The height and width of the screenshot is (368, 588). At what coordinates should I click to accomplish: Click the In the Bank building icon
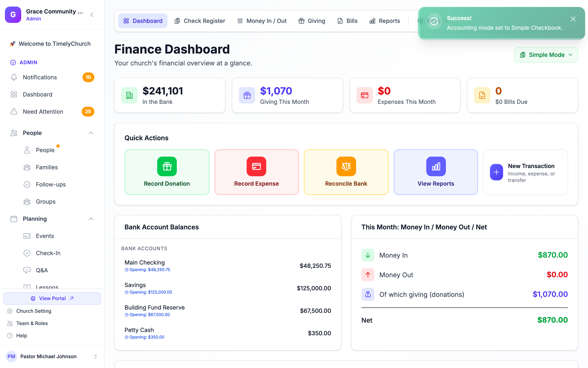coord(129,95)
